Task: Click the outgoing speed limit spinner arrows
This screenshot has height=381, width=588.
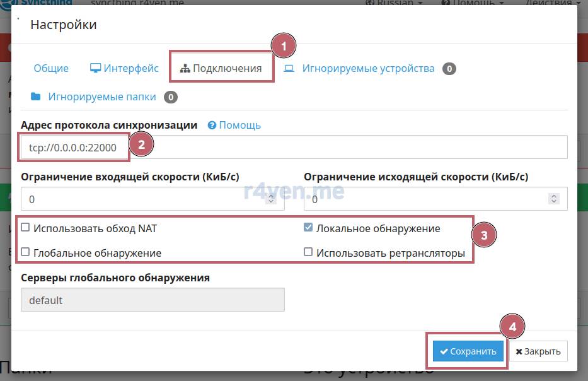Action: 554,199
